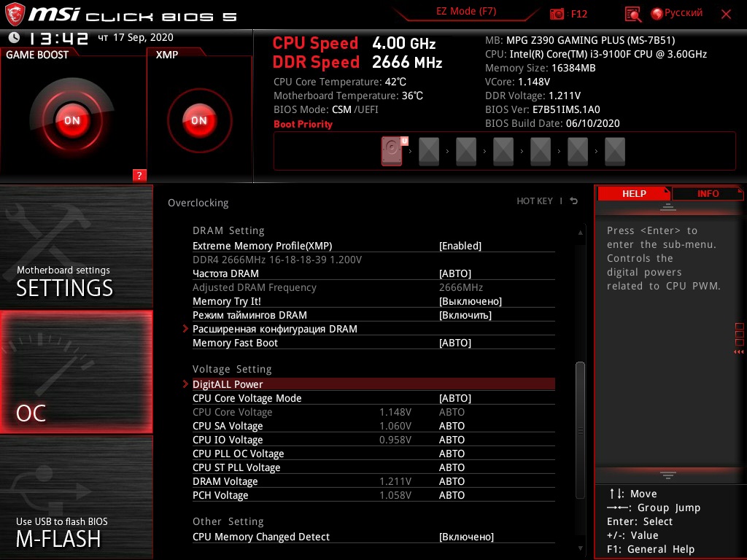The image size is (747, 560).
Task: Click the third boot priority slot
Action: tap(466, 152)
